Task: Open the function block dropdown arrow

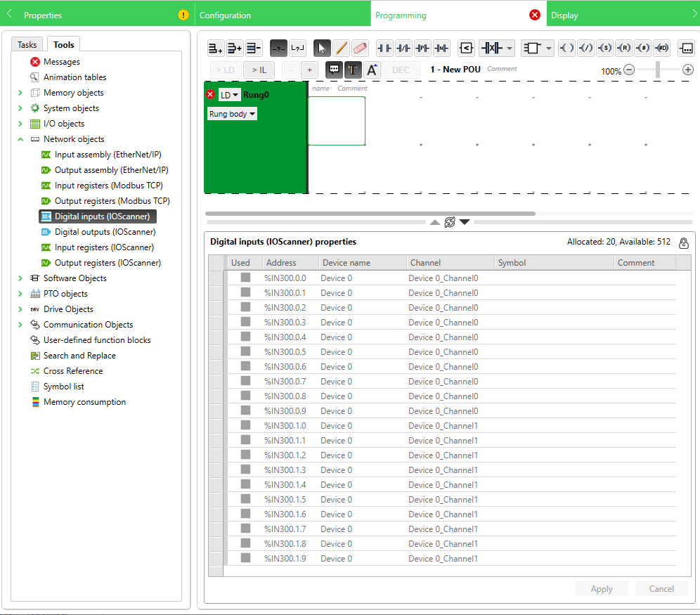Action: point(549,48)
